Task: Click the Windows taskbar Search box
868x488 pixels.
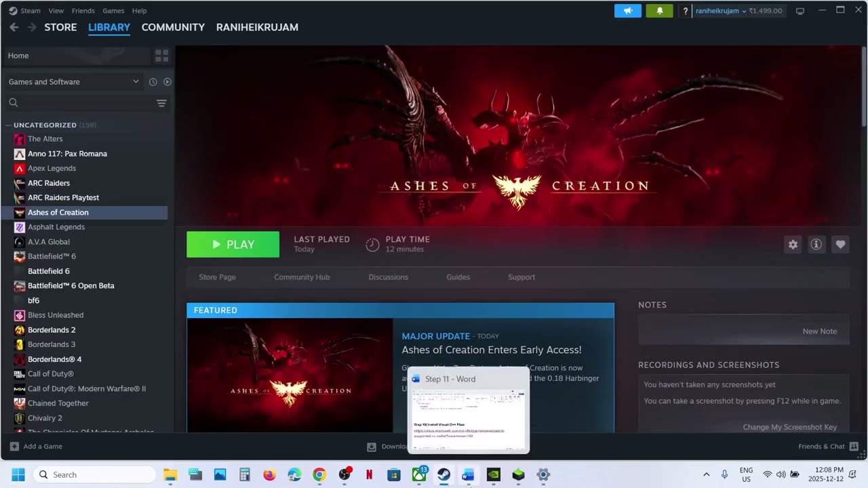Action: [95, 474]
